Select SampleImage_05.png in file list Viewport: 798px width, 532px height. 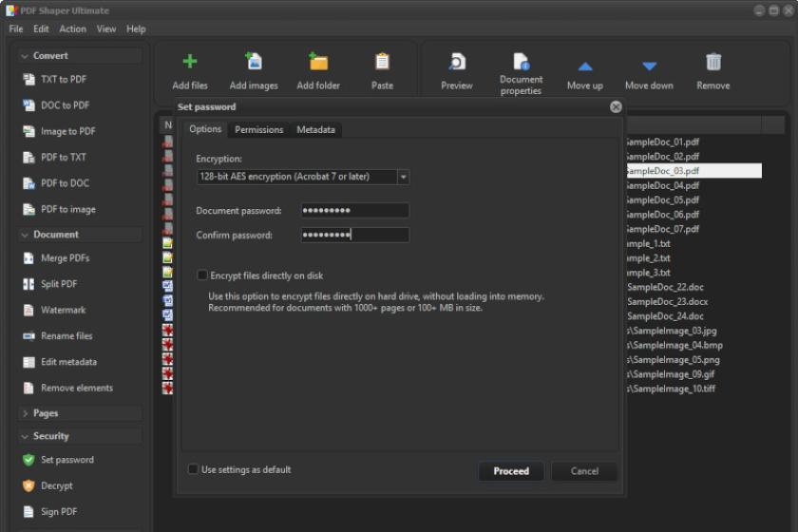click(674, 360)
